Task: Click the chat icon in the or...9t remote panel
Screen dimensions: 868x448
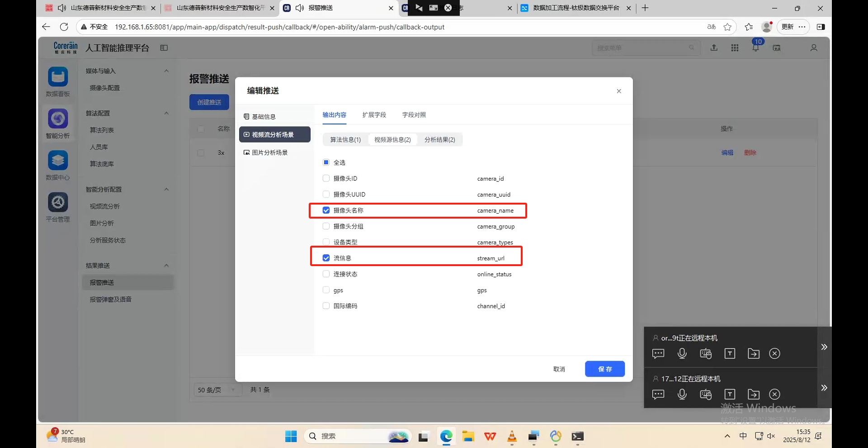Action: [x=658, y=353]
